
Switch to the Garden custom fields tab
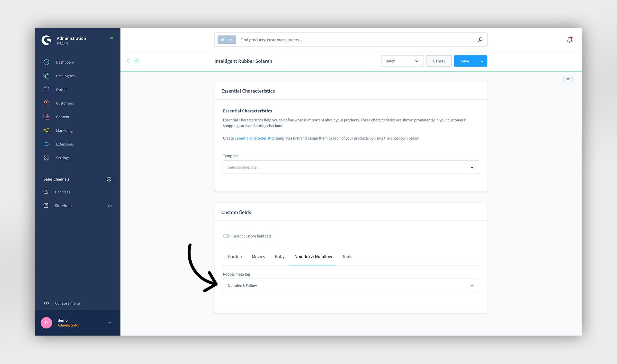pyautogui.click(x=235, y=256)
